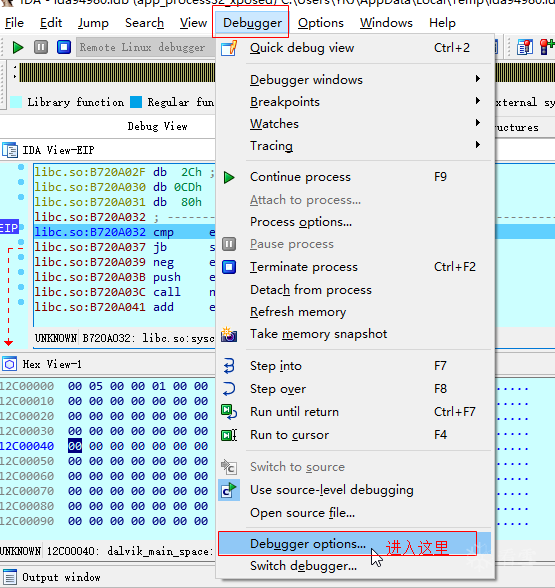The height and width of the screenshot is (588, 555).
Task: Click the Run until return icon
Action: point(229,412)
